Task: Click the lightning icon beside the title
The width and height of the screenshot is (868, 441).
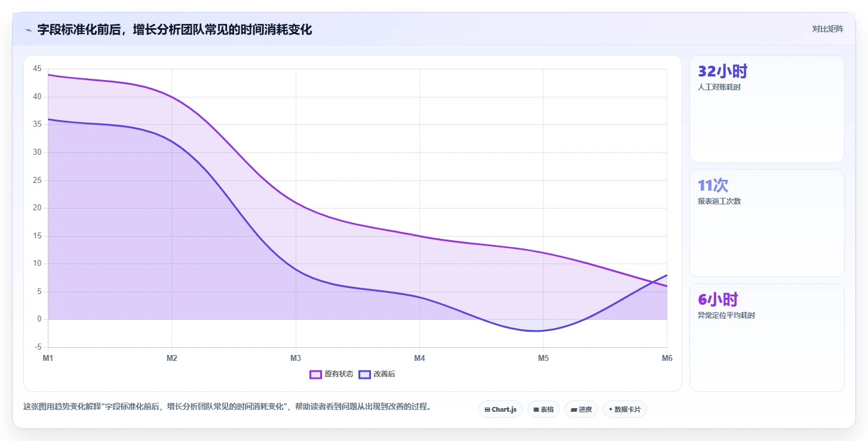Action: (28, 29)
